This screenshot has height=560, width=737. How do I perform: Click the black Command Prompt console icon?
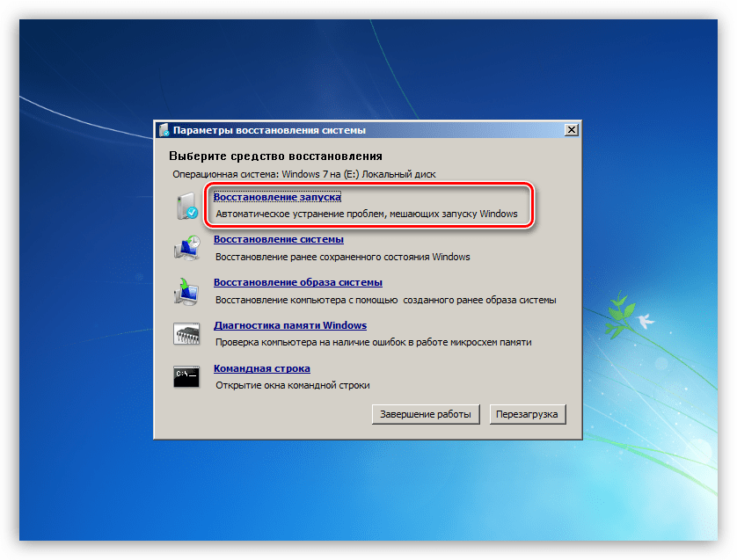point(186,376)
